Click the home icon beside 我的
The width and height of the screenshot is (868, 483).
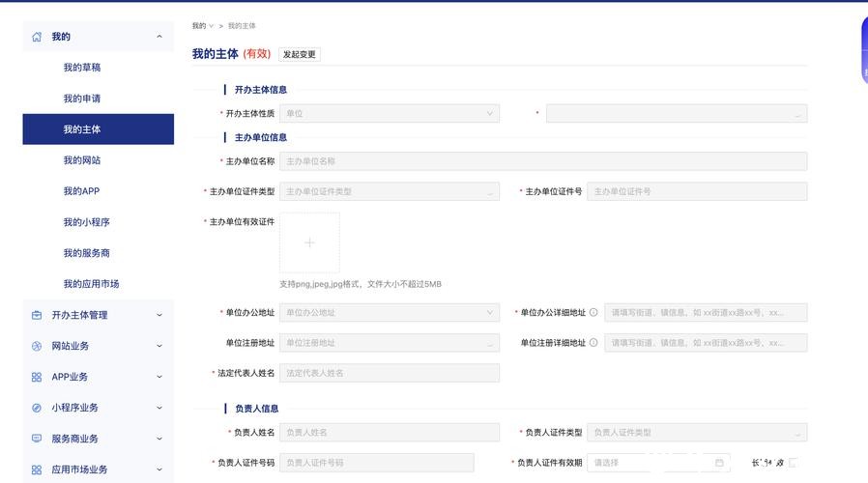tap(37, 37)
